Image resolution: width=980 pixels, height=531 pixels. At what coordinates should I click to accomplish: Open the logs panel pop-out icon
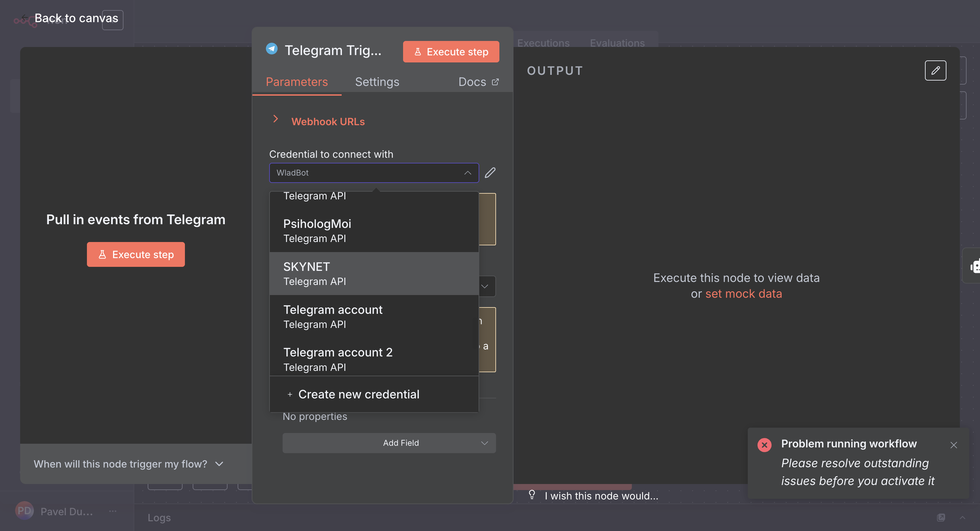[941, 517]
